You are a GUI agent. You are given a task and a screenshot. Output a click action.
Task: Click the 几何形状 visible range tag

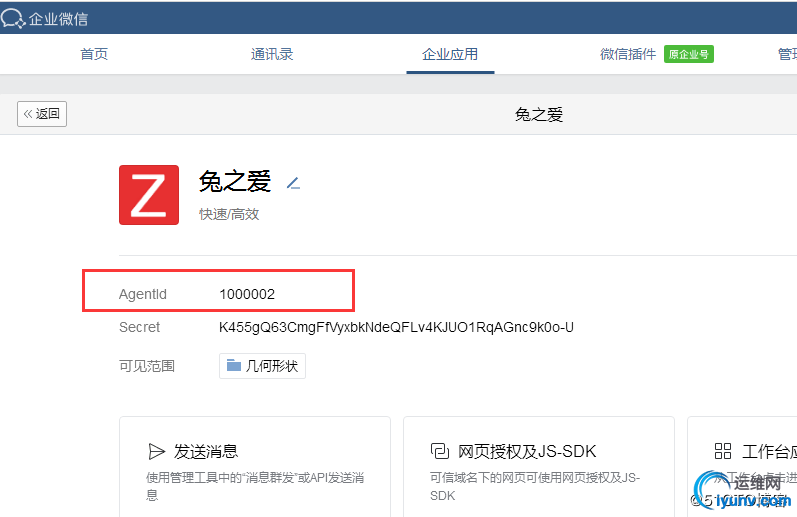pos(262,366)
